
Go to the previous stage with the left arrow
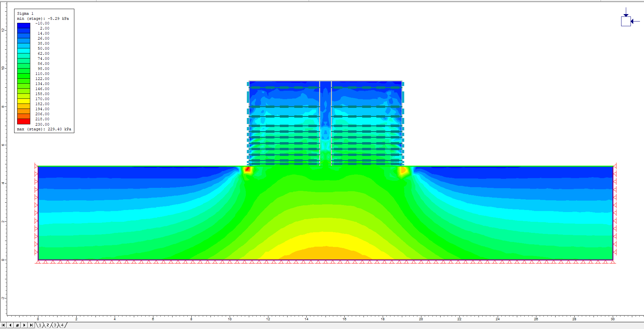coord(10,325)
